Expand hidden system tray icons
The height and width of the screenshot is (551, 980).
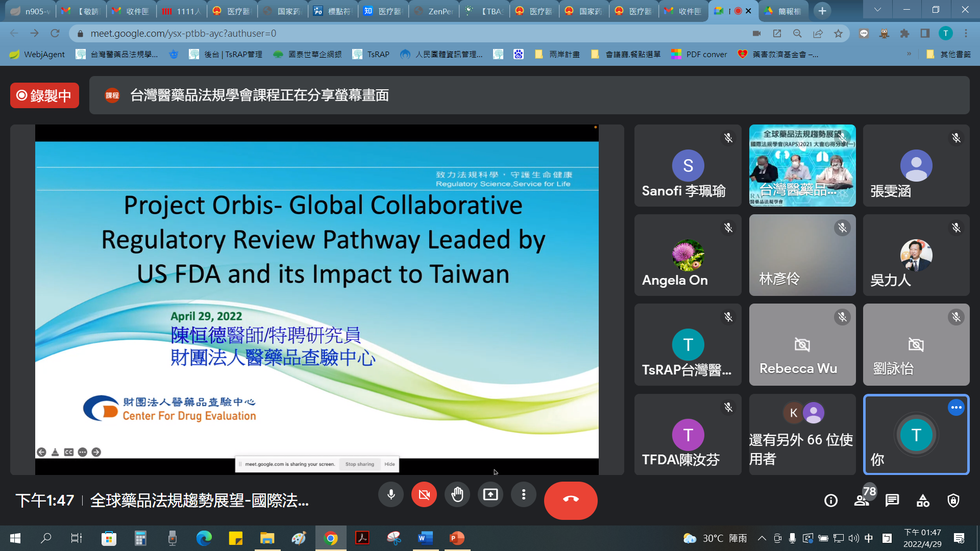tap(762, 538)
